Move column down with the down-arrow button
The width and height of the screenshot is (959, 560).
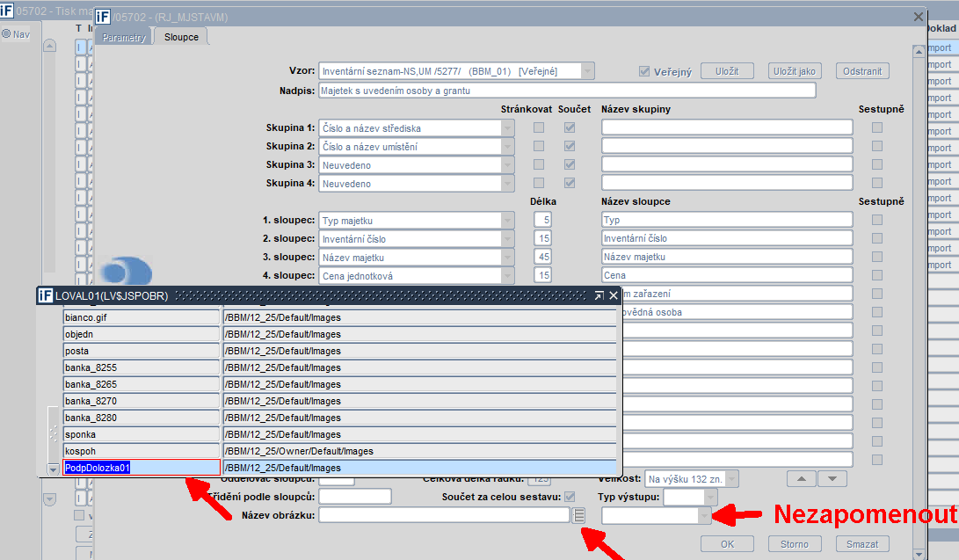pyautogui.click(x=832, y=479)
